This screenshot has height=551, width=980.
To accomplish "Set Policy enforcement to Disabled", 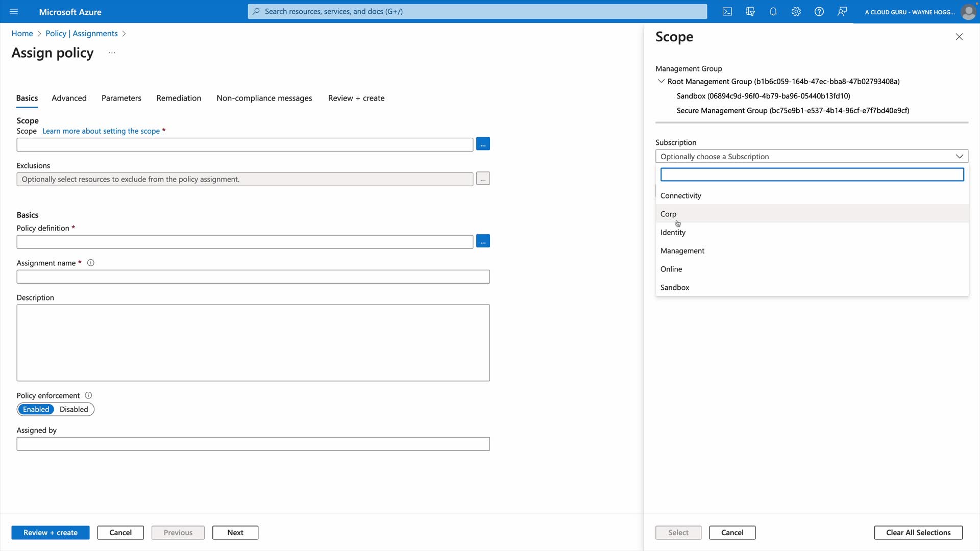I will click(74, 409).
